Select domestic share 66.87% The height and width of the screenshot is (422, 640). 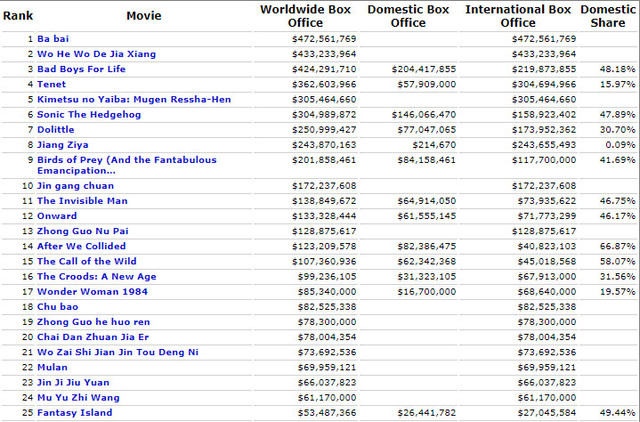618,246
